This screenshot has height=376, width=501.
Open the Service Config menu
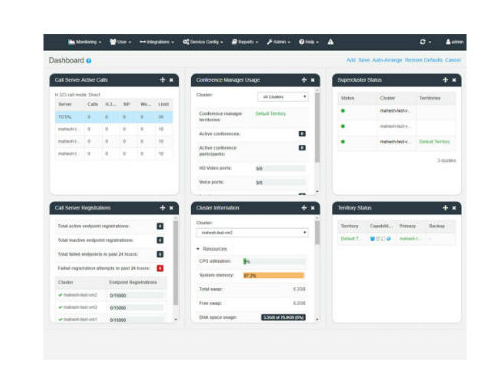(203, 42)
